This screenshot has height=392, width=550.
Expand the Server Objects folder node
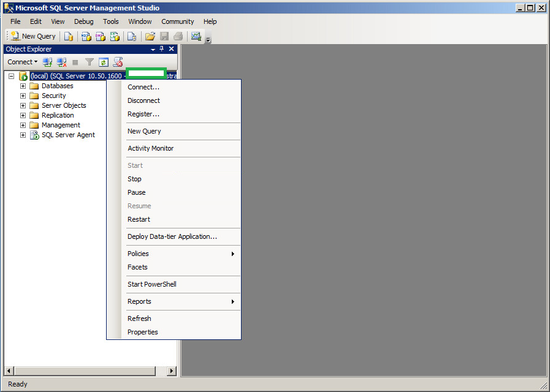click(x=23, y=105)
